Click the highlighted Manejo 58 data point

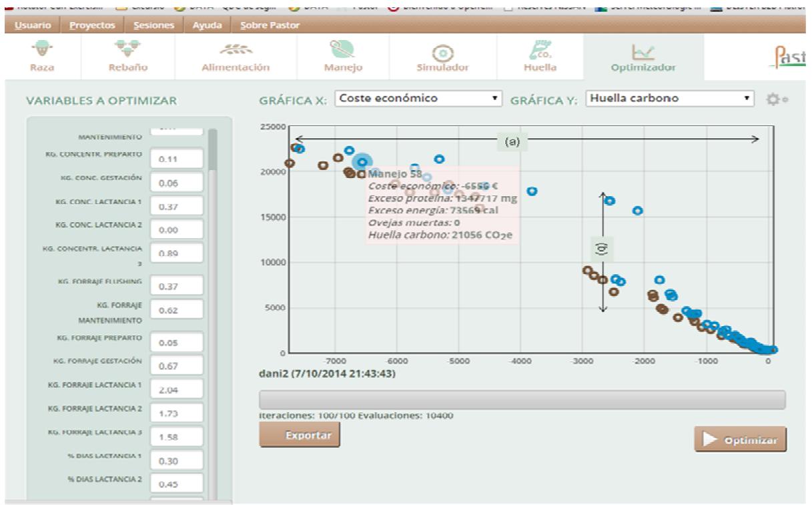pos(362,162)
